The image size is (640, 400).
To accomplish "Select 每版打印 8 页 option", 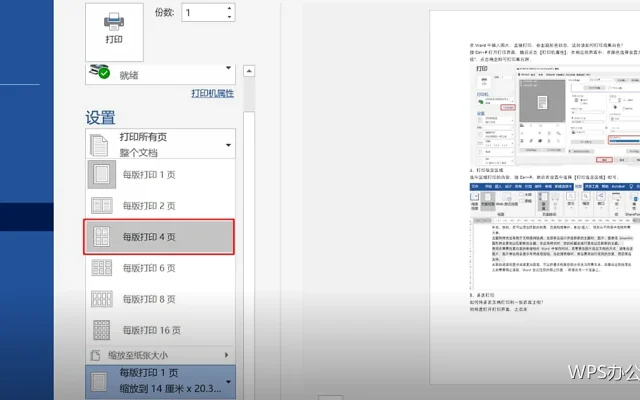I will pos(160,299).
